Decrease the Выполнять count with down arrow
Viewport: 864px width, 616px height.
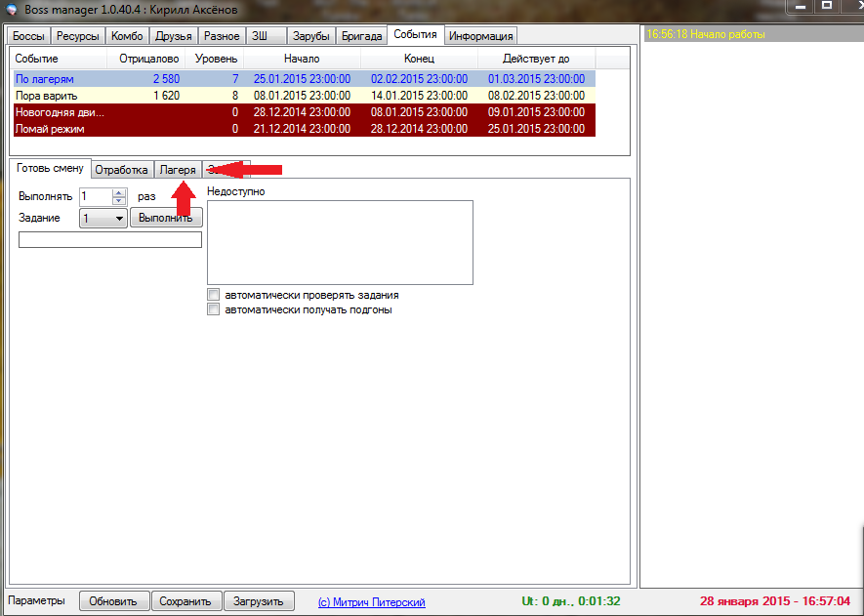120,200
